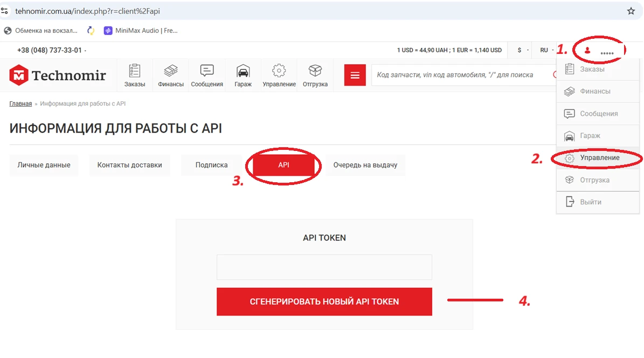This screenshot has width=644, height=358.
Task: Open Отгрузка in the top navigation bar
Action: point(315,75)
